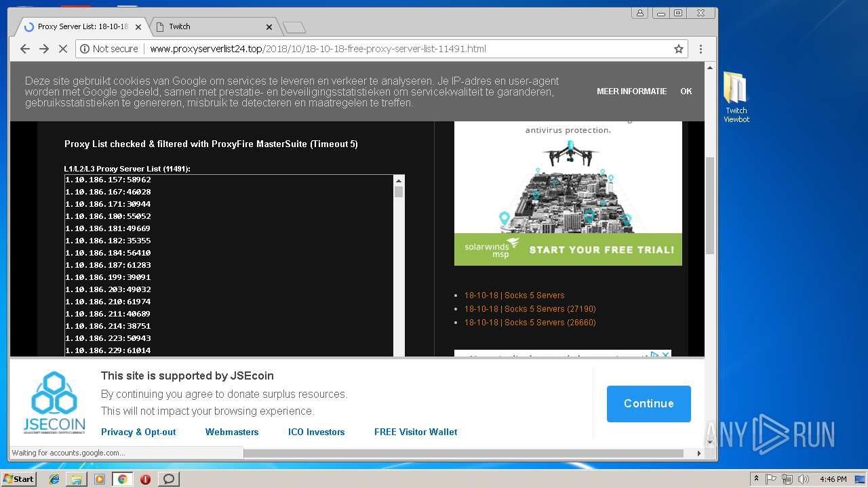868x488 pixels.
Task: Open Twitch Viewbot desktop folder
Action: [736, 98]
